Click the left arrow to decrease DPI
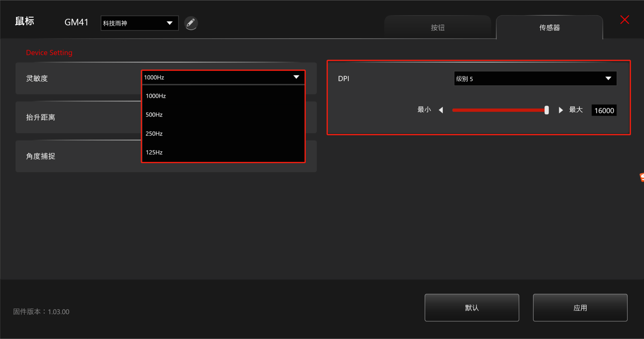The image size is (644, 339). click(x=441, y=110)
